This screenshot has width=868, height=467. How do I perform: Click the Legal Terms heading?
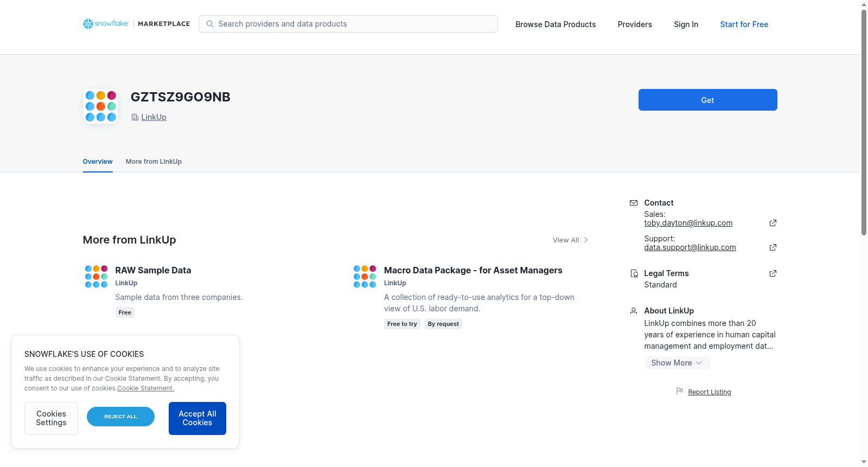(x=666, y=273)
